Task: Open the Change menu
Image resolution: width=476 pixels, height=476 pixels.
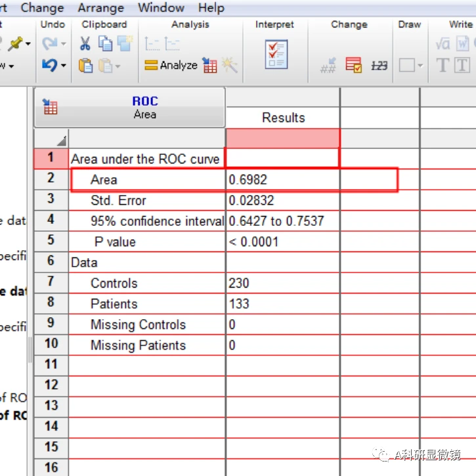Action: click(x=42, y=8)
